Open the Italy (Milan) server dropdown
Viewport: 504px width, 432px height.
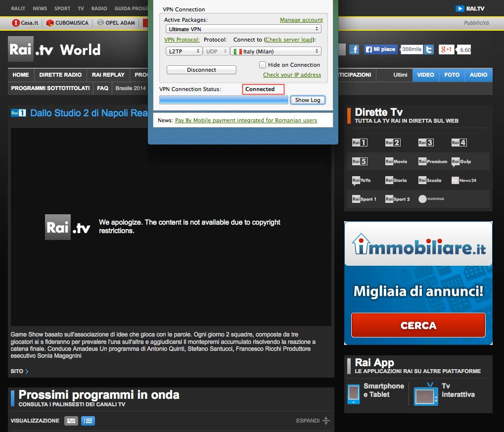275,51
